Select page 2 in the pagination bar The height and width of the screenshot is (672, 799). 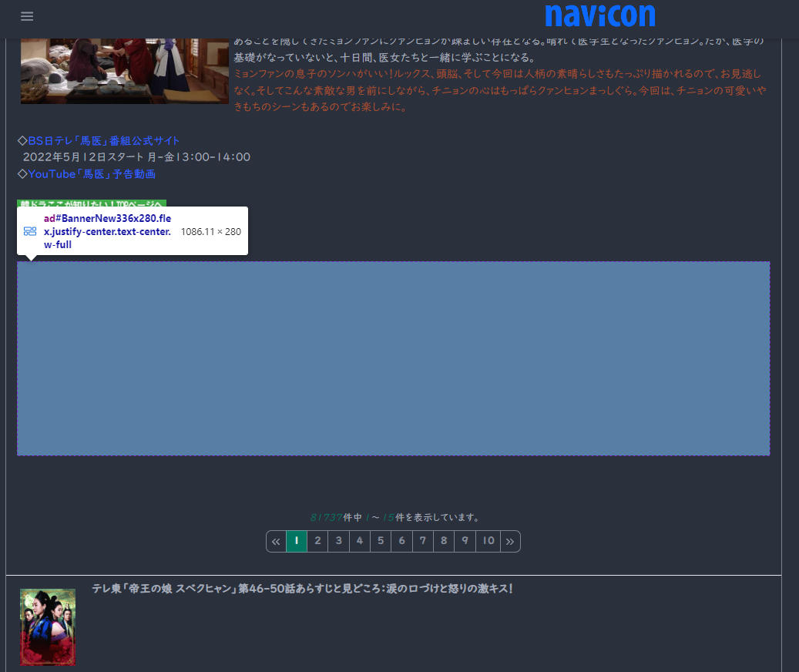coord(317,541)
